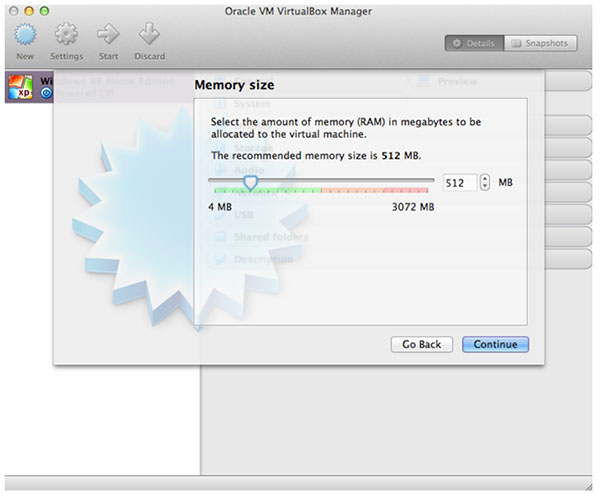Viewport: 600px width, 501px height.
Task: Click the Discard arrow icon
Action: pos(149,34)
